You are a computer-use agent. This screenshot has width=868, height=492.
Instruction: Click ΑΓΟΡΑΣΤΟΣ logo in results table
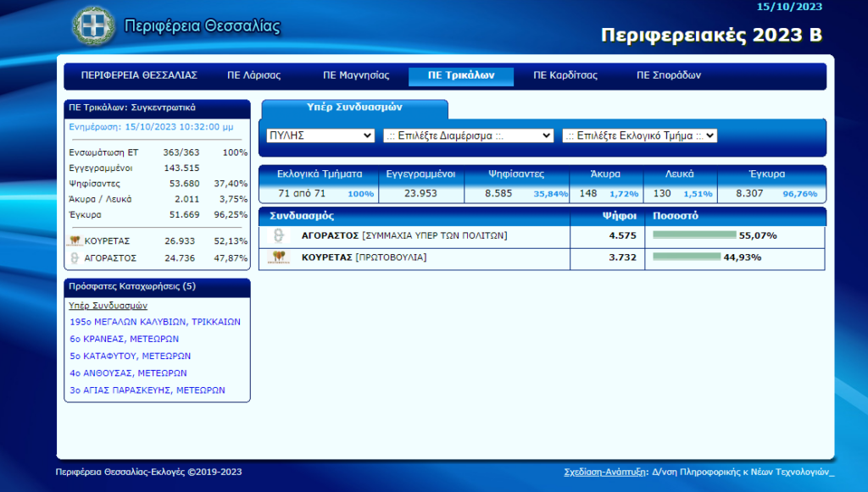pyautogui.click(x=278, y=235)
